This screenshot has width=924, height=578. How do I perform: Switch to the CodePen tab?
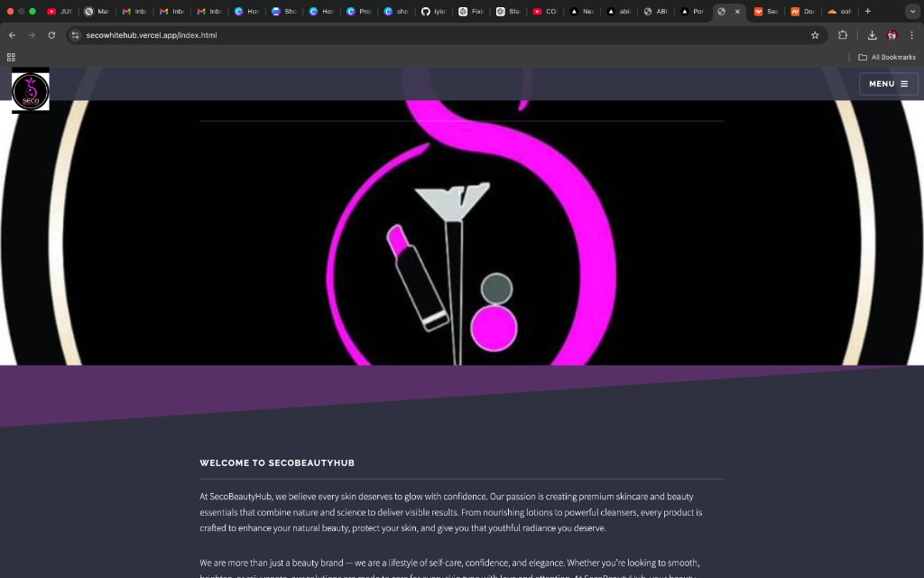(545, 11)
